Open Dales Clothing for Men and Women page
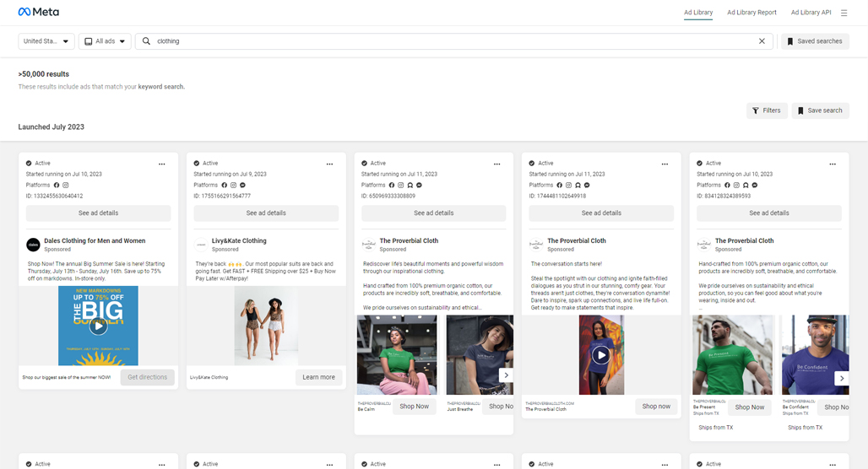This screenshot has height=469, width=868. pyautogui.click(x=95, y=240)
